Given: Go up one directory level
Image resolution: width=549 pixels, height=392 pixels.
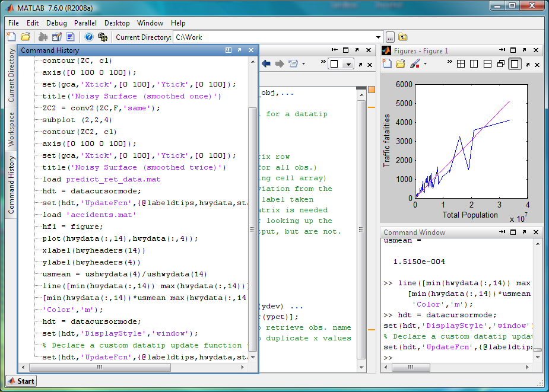Looking at the screenshot, I should point(403,37).
